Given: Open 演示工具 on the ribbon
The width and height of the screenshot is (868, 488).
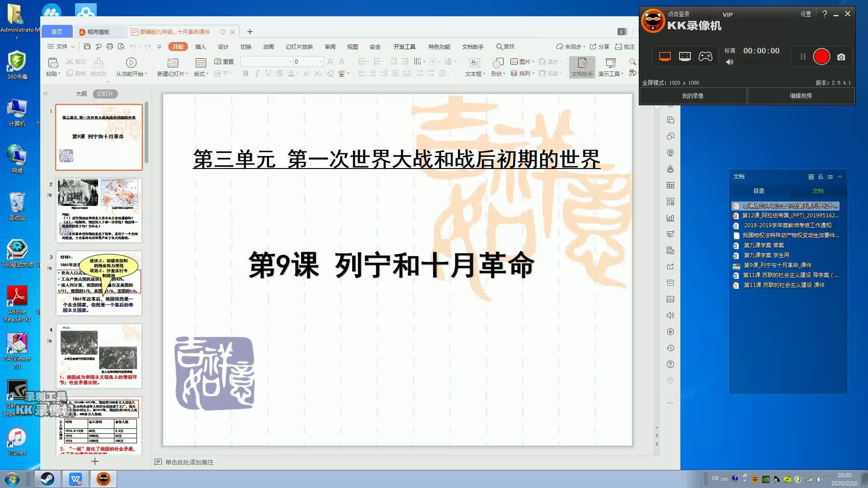Looking at the screenshot, I should pyautogui.click(x=610, y=68).
